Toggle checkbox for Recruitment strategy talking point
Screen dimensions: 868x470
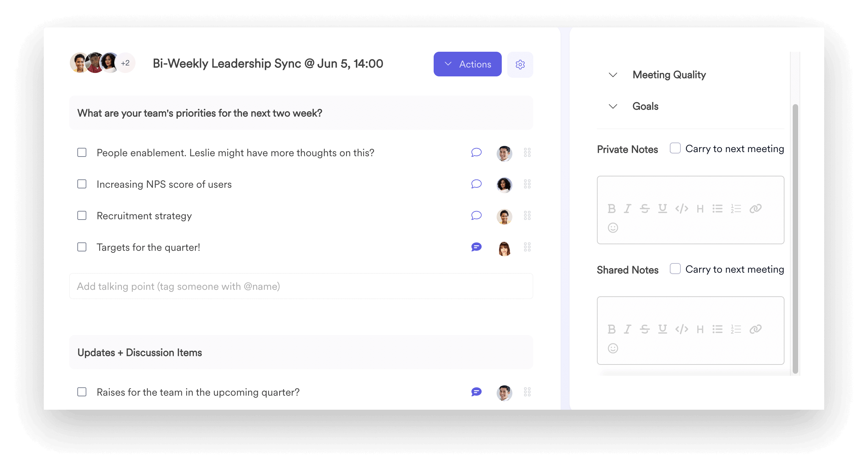pyautogui.click(x=82, y=215)
